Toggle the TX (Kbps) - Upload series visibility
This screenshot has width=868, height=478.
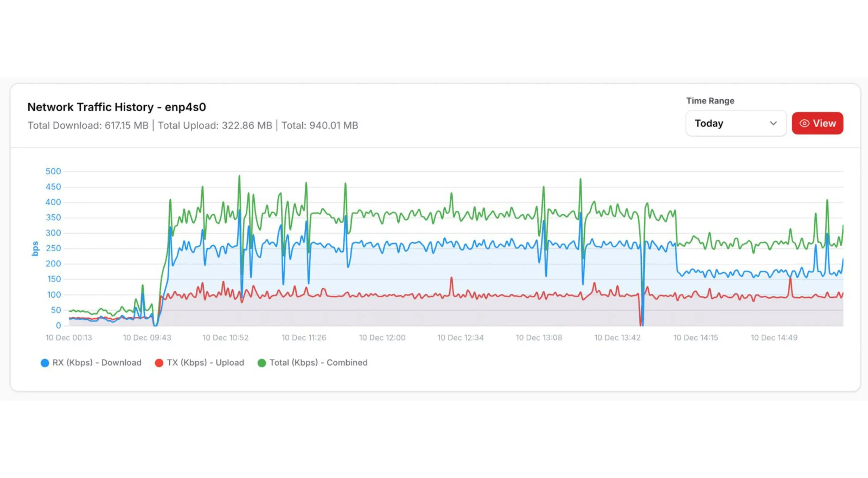point(206,362)
